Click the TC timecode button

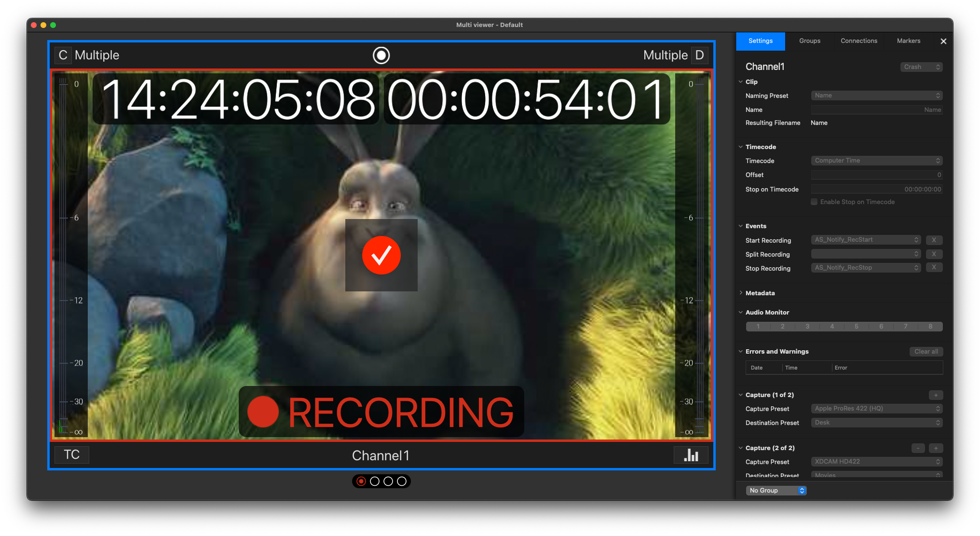coord(71,455)
